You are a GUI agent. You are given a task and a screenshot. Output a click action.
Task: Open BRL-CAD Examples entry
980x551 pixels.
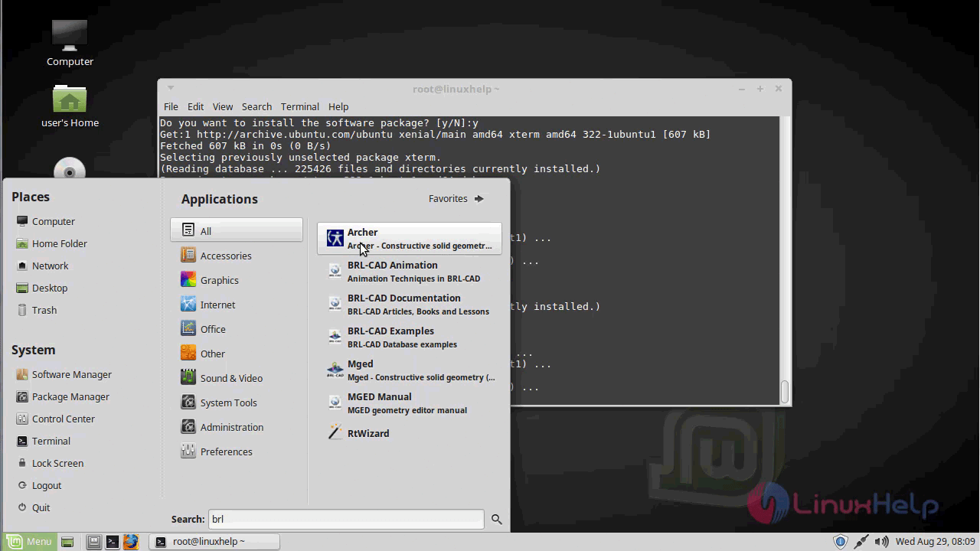tap(409, 337)
